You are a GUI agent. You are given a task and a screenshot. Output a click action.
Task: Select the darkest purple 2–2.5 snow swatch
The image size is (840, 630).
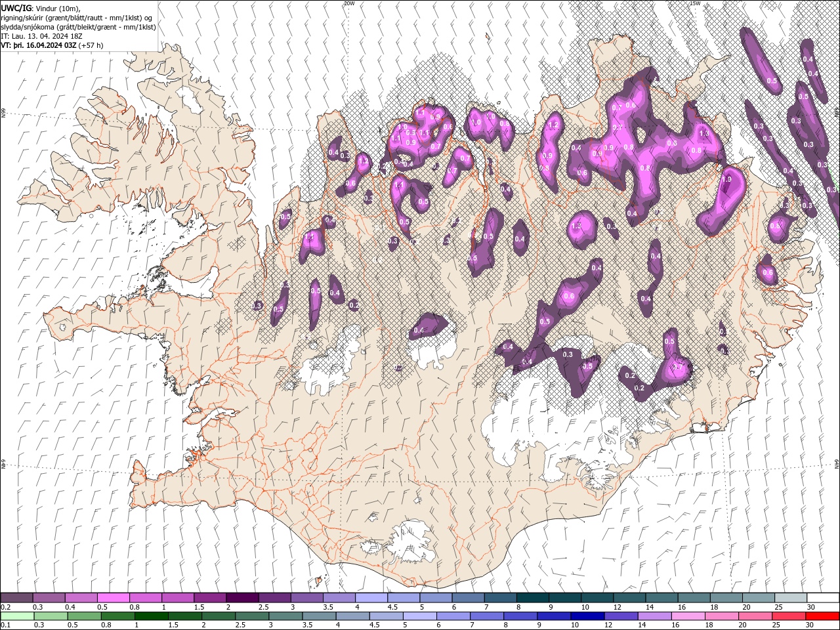coord(242,598)
